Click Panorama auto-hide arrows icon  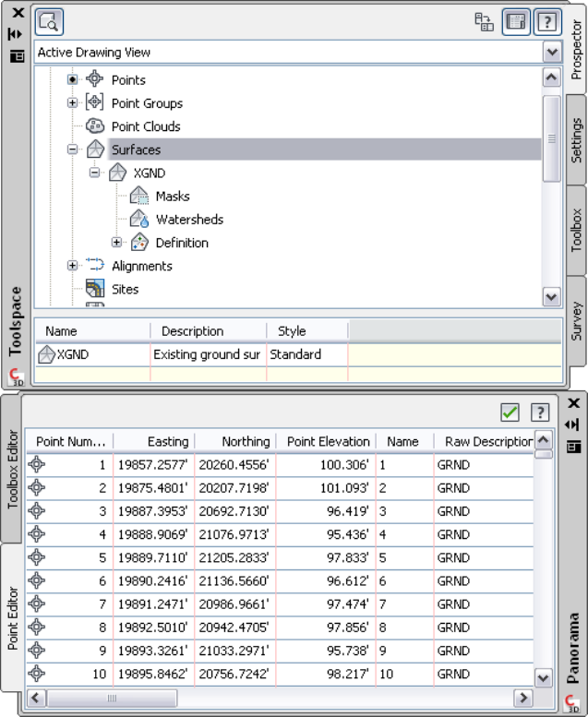click(x=572, y=424)
